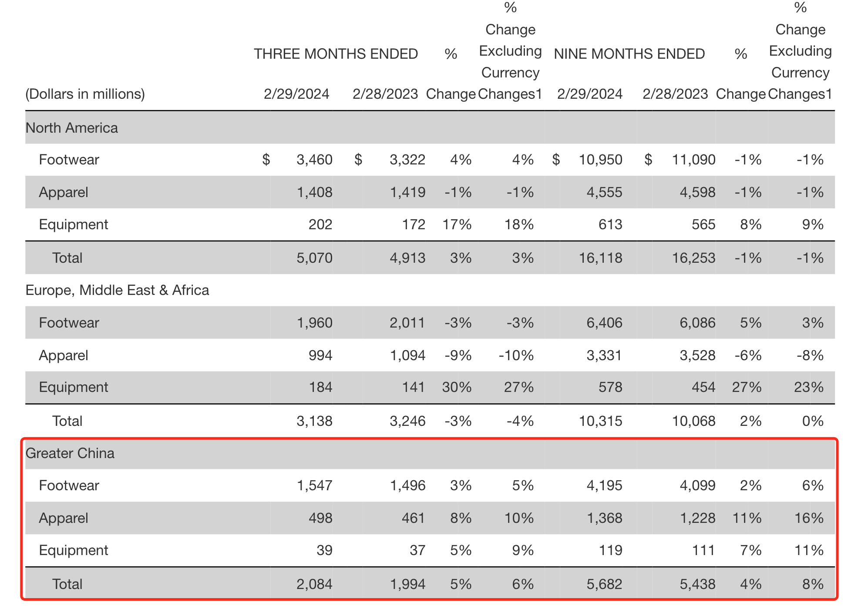Viewport: 868px width, 609px height.
Task: Select Greater China Footwear value 1,547
Action: (x=314, y=485)
